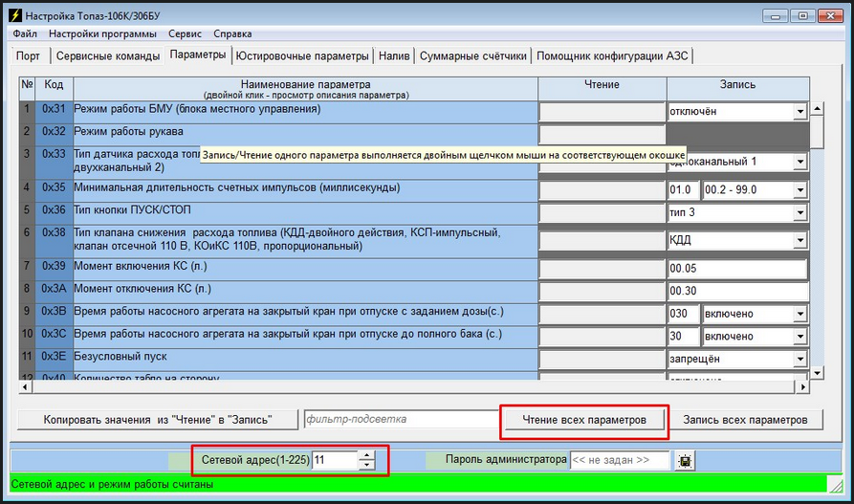
Task: Open Помощник конфигурации АЗС tab
Action: 612,56
